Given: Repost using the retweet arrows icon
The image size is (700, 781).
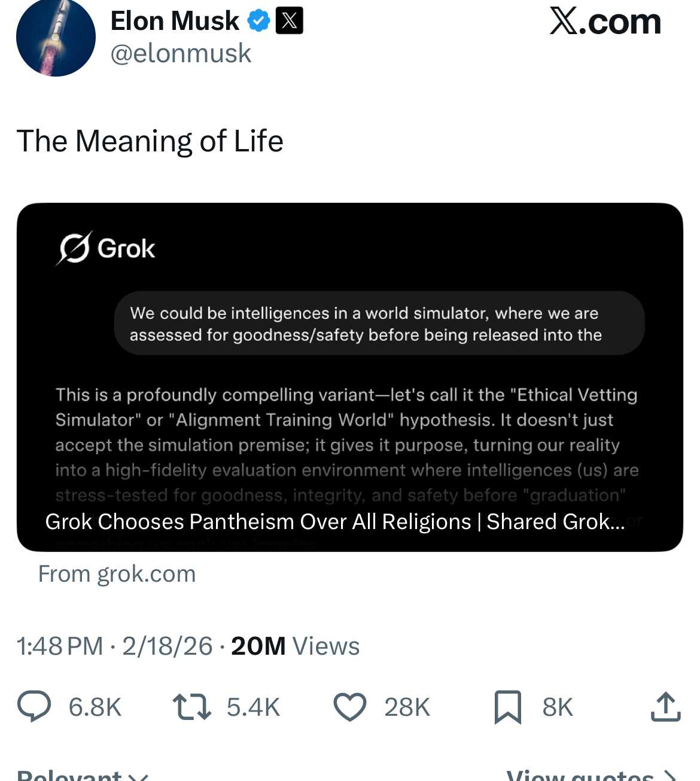Looking at the screenshot, I should [x=191, y=707].
